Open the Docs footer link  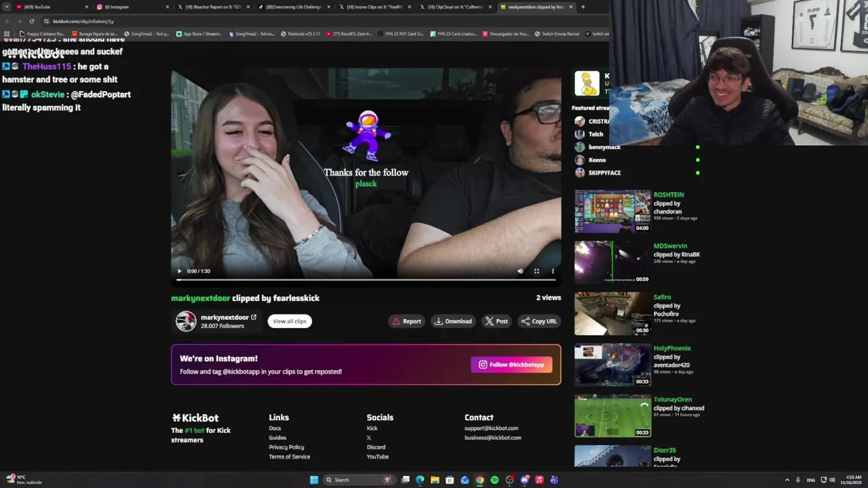tap(275, 428)
